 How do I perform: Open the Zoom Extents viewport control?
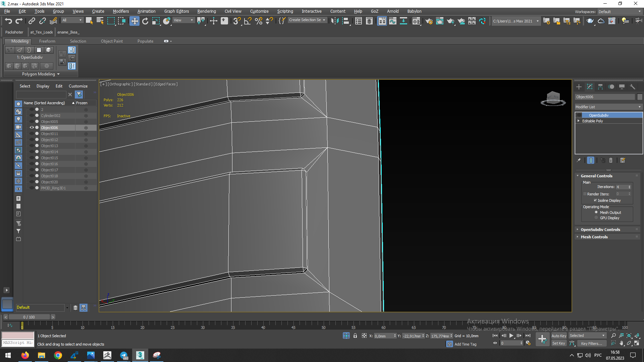click(x=629, y=336)
